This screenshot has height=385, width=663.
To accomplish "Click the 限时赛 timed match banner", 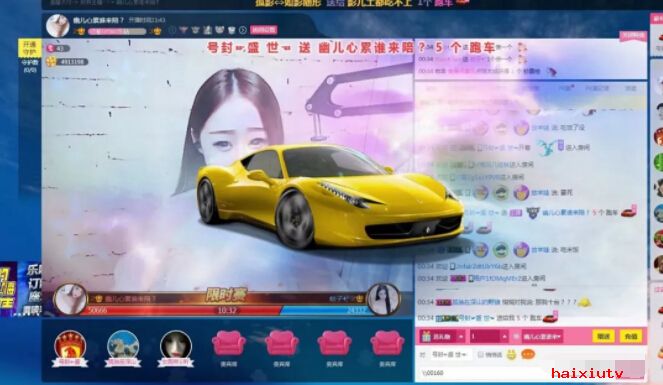I will pos(226,296).
